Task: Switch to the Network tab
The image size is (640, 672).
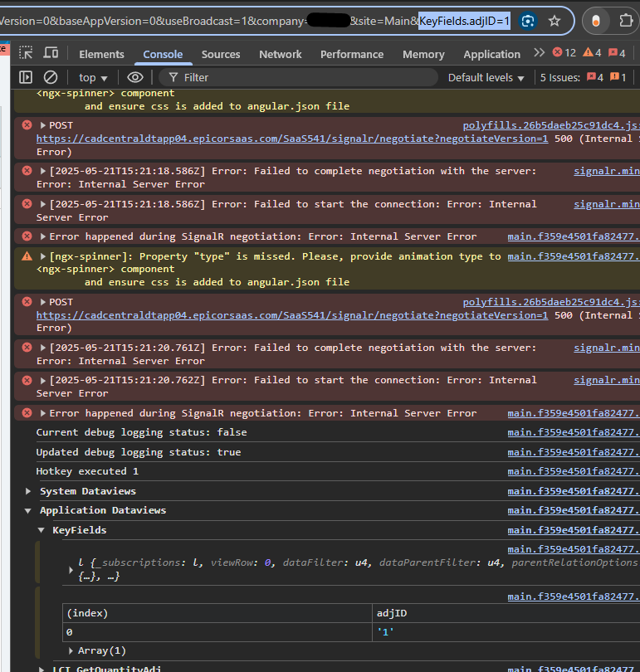Action: click(x=280, y=54)
